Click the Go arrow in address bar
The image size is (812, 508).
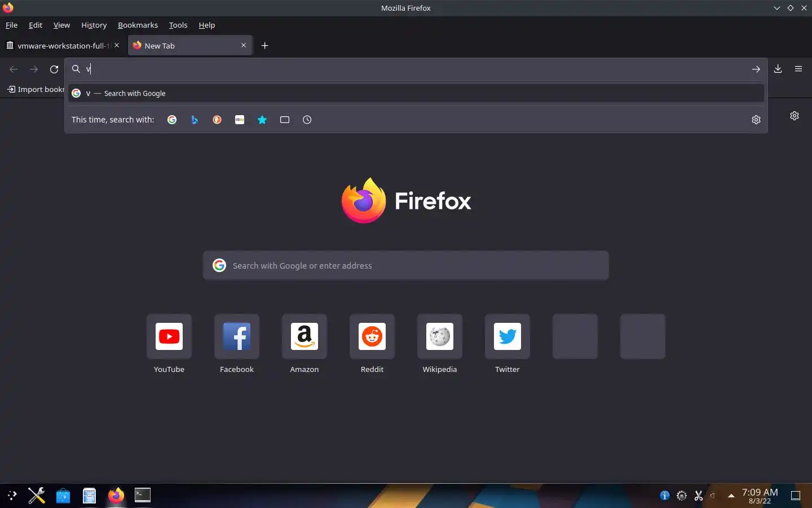[756, 69]
